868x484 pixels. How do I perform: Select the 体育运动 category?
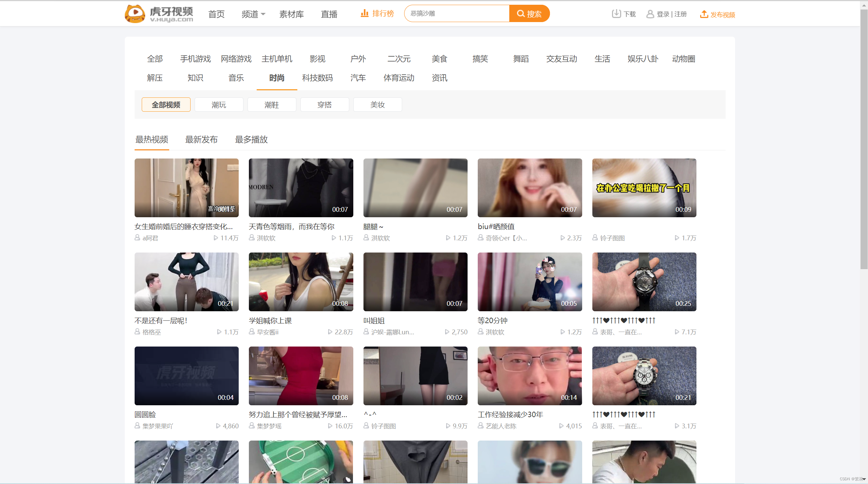click(399, 78)
